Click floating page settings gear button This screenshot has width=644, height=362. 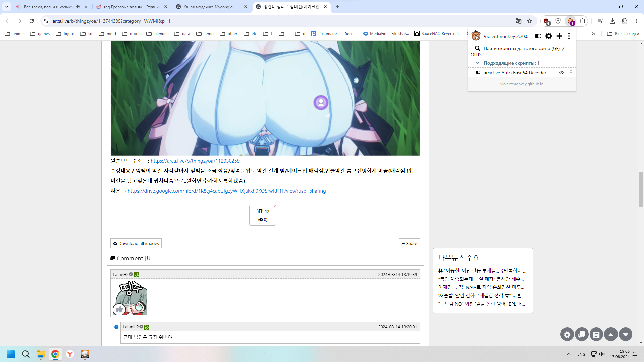pos(567,335)
